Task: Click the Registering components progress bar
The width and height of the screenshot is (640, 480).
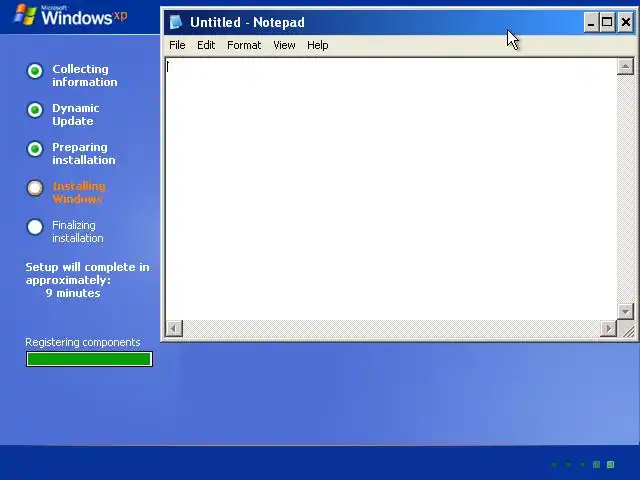Action: (x=89, y=359)
